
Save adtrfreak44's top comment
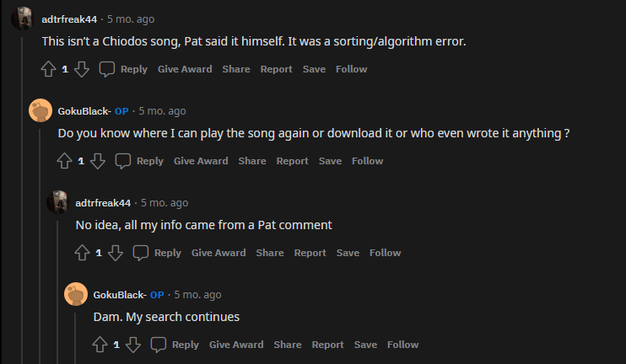point(314,69)
